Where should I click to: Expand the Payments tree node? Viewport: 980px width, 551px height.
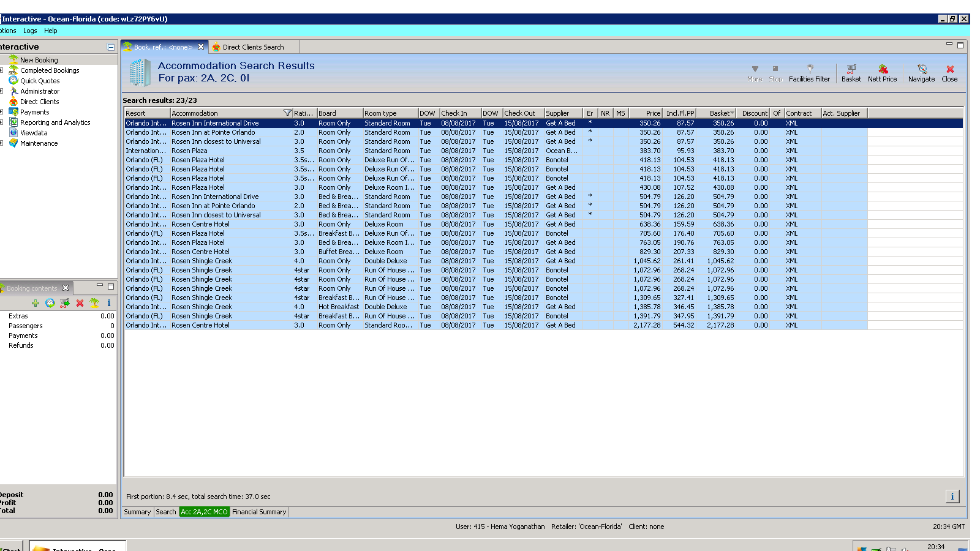(x=2, y=112)
